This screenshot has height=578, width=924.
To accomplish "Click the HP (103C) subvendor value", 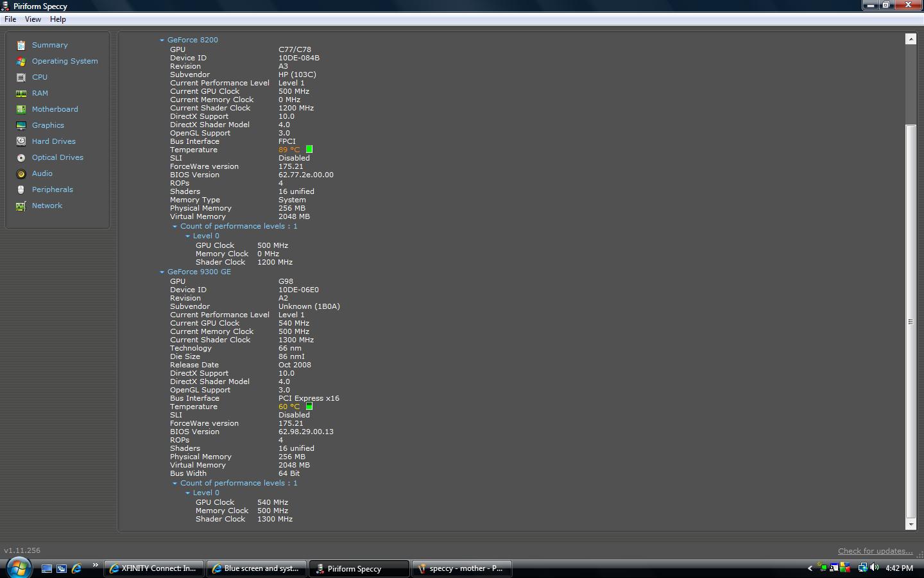I will 297,74.
